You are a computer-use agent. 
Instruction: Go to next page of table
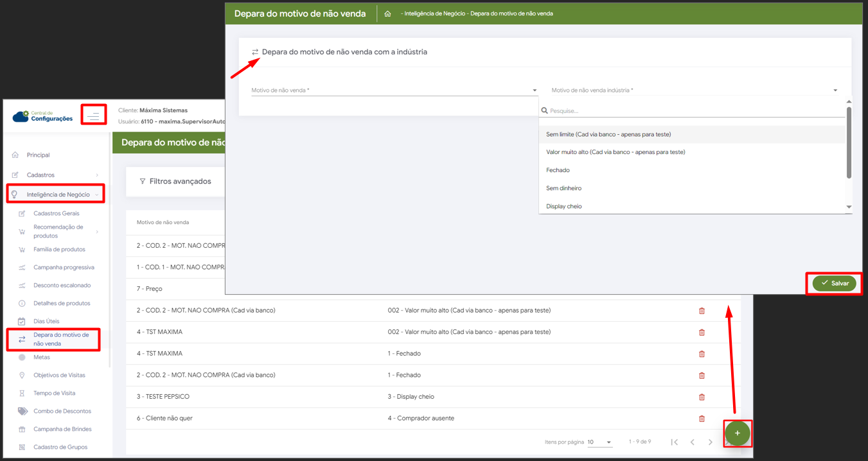(710, 442)
